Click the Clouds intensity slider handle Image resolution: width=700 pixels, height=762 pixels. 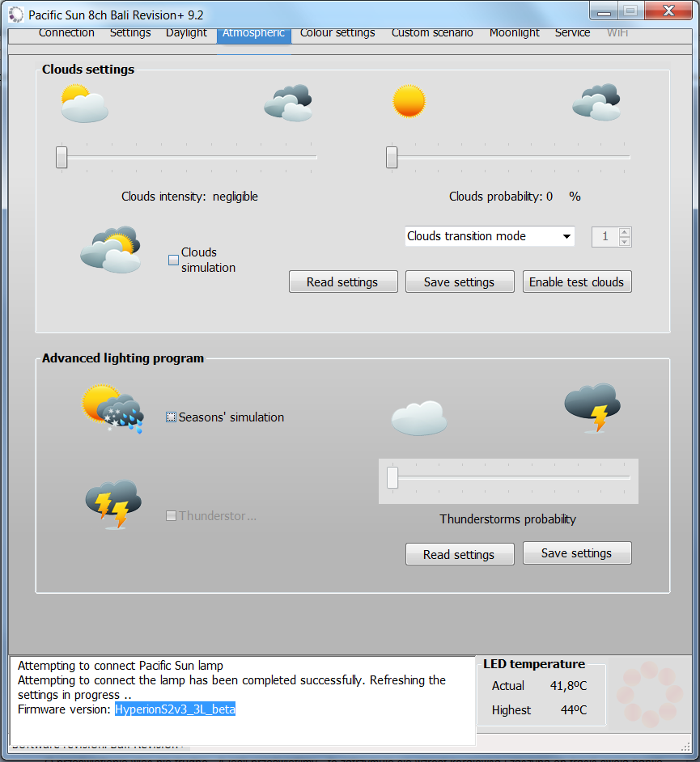point(62,157)
